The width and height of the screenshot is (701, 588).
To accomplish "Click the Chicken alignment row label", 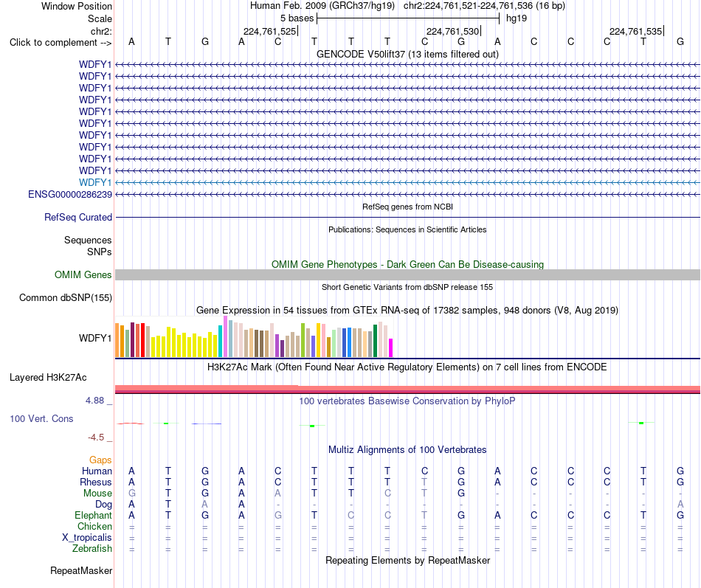I will click(x=94, y=526).
